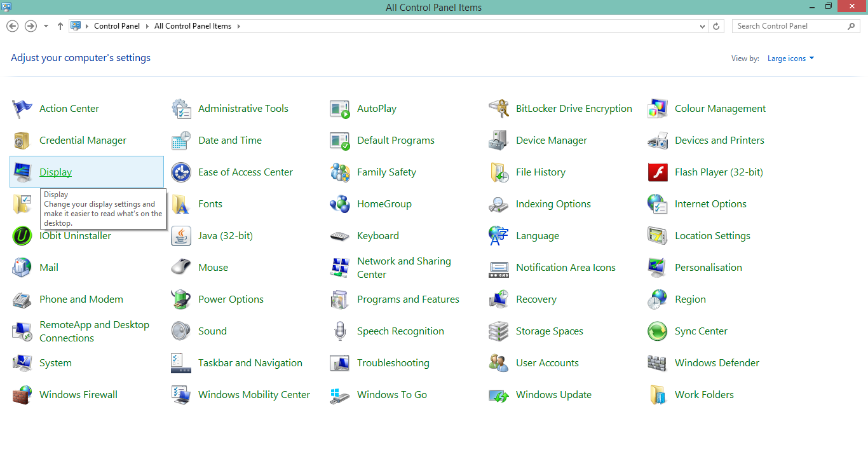Open the recent locations dropdown arrow
868x461 pixels.
[x=46, y=26]
